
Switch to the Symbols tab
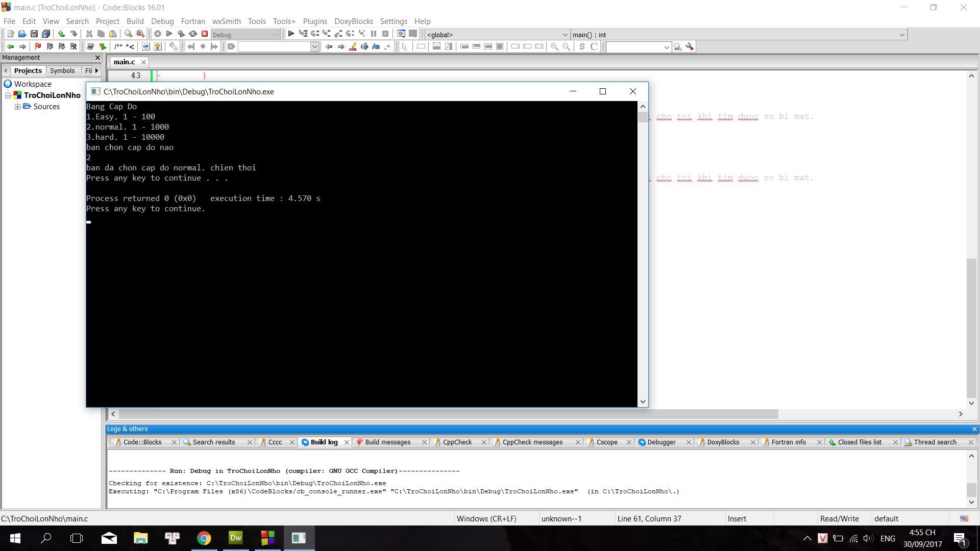point(62,70)
